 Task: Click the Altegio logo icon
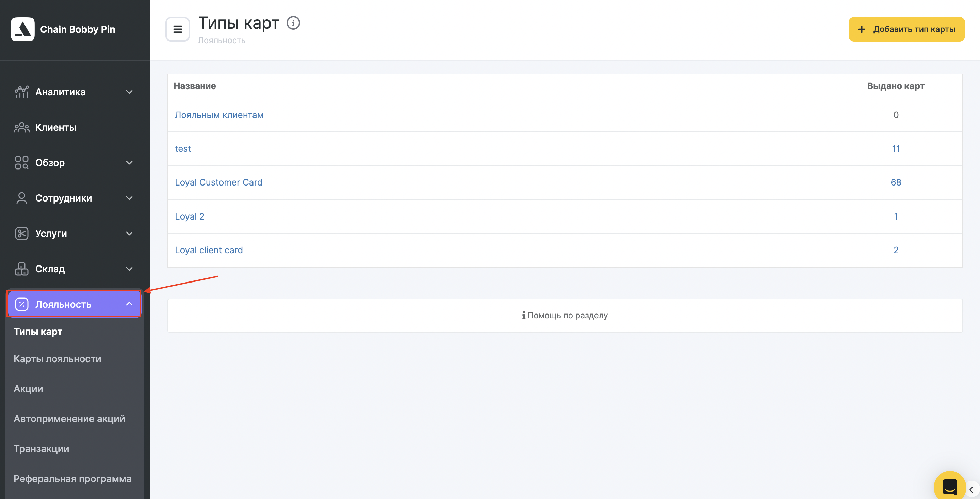[22, 29]
